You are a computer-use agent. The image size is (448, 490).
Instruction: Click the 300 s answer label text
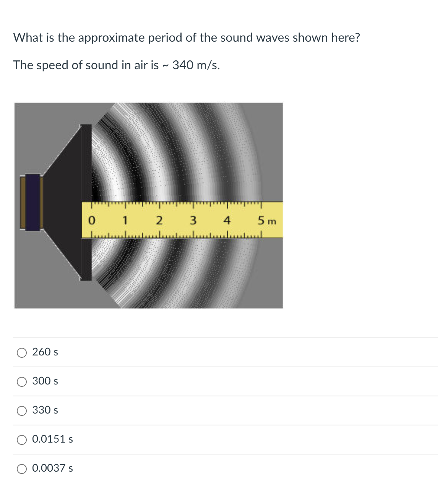[45, 381]
